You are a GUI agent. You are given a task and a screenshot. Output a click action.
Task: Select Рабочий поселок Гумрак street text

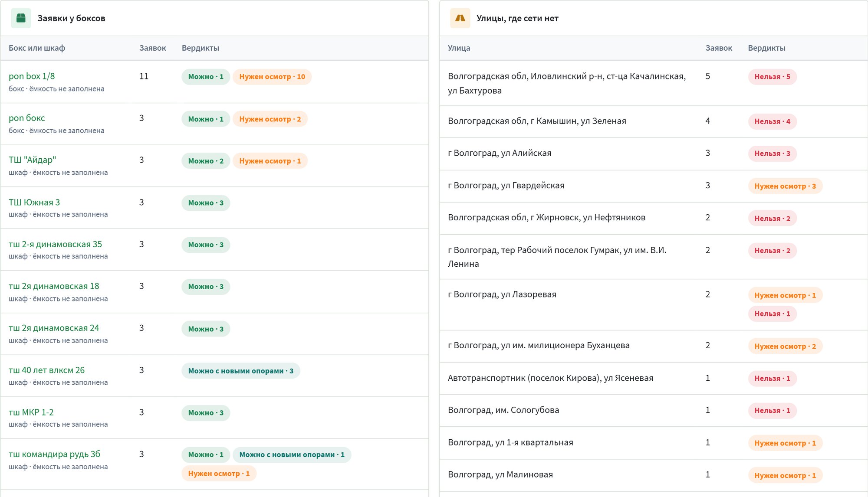point(557,257)
